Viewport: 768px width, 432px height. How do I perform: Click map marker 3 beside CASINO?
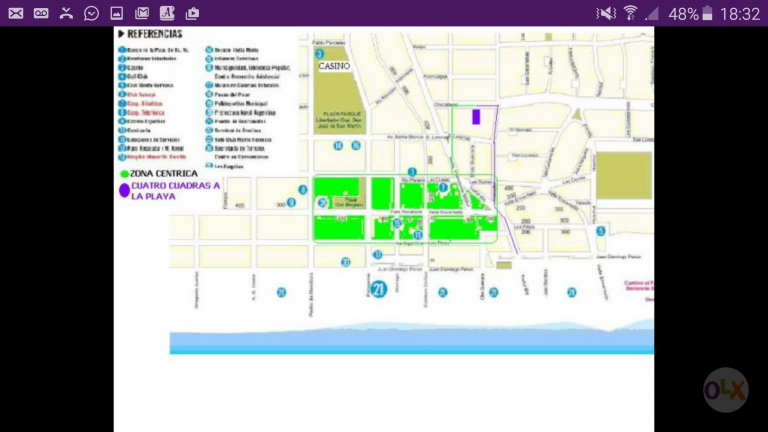click(320, 54)
